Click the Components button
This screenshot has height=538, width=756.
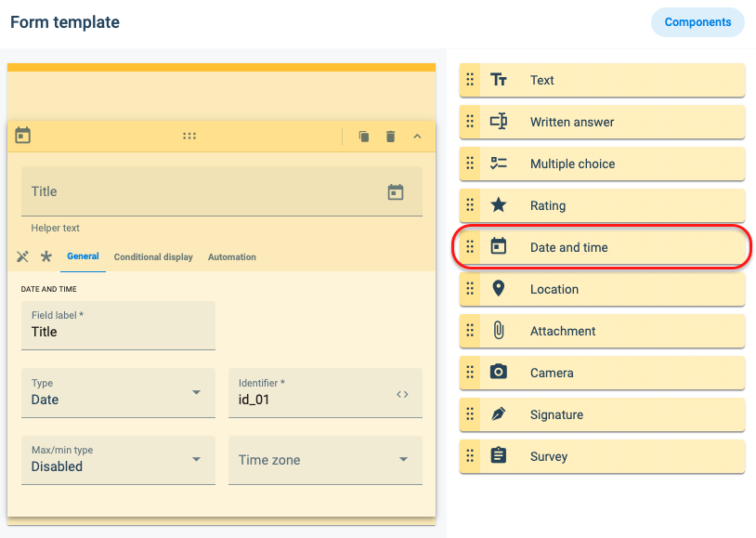click(x=697, y=22)
